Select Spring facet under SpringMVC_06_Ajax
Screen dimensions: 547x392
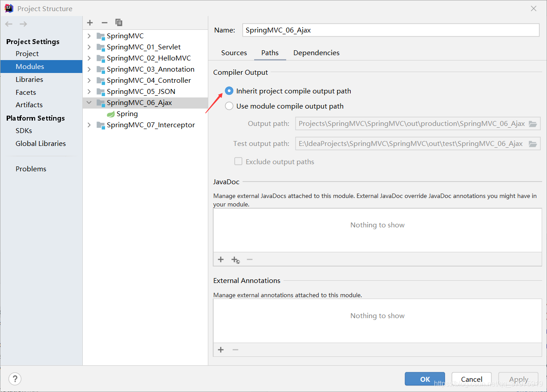(x=127, y=114)
